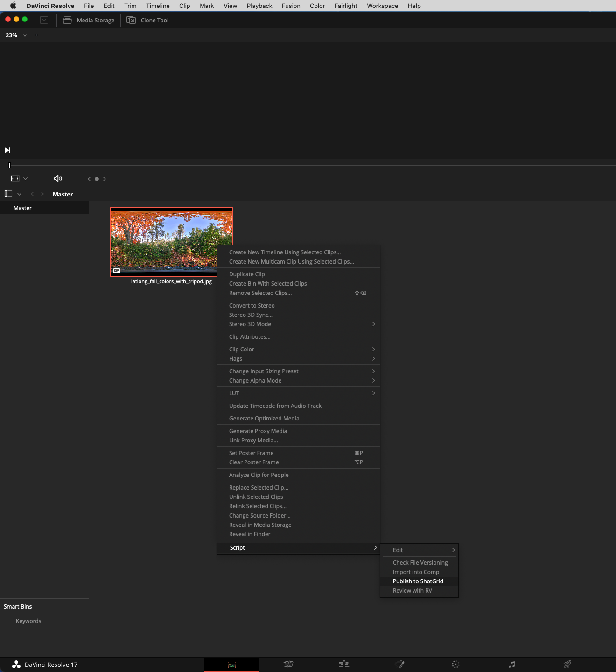Screen dimensions: 616x672
Task: Select the latlong_fall_colors_with_tripod.jpg thumbnail
Action: (171, 242)
